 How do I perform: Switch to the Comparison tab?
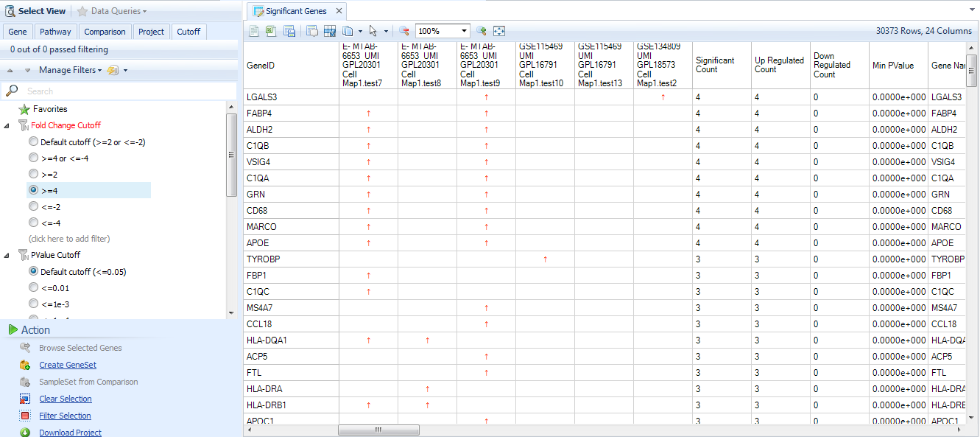pos(105,32)
